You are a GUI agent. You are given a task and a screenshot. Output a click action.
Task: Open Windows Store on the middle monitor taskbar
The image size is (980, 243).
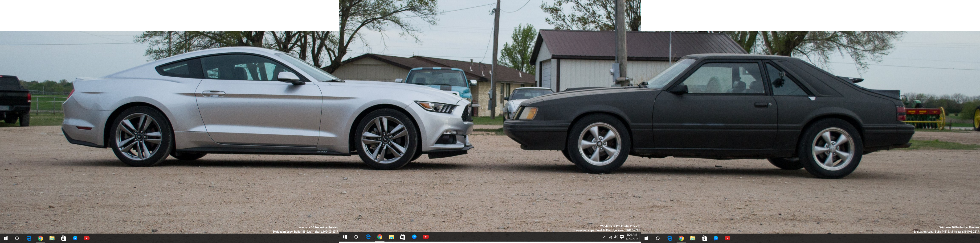[x=403, y=237]
